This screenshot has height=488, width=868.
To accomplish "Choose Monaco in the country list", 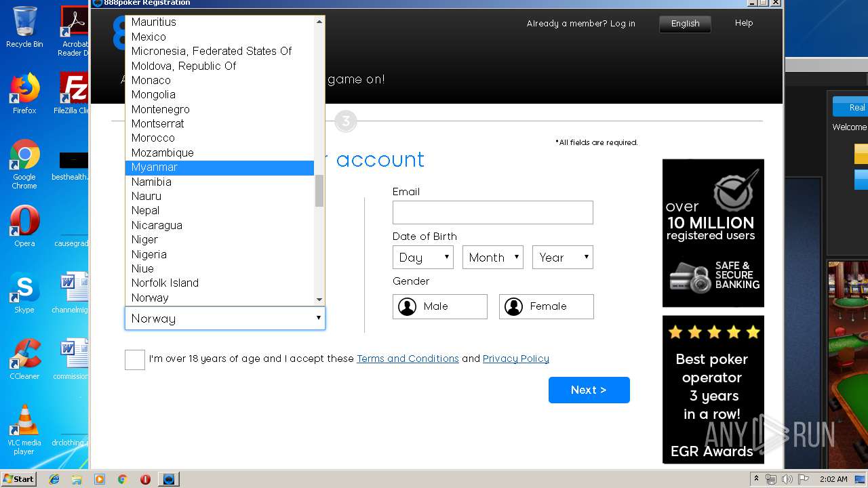I will (x=220, y=80).
